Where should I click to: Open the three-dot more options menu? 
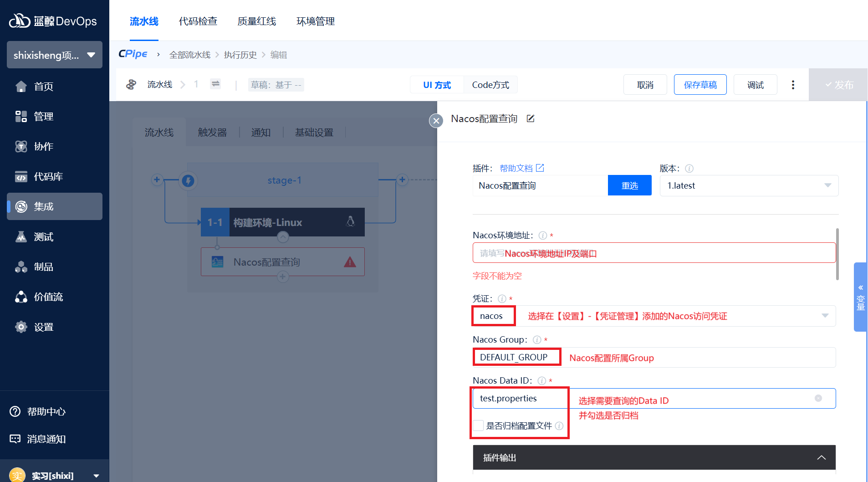tap(793, 85)
